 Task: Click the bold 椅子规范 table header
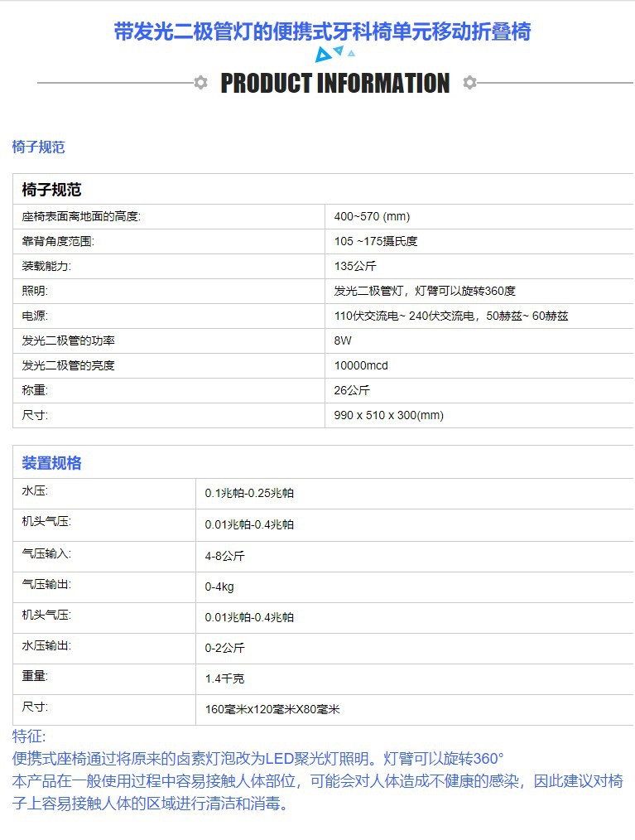click(x=51, y=189)
